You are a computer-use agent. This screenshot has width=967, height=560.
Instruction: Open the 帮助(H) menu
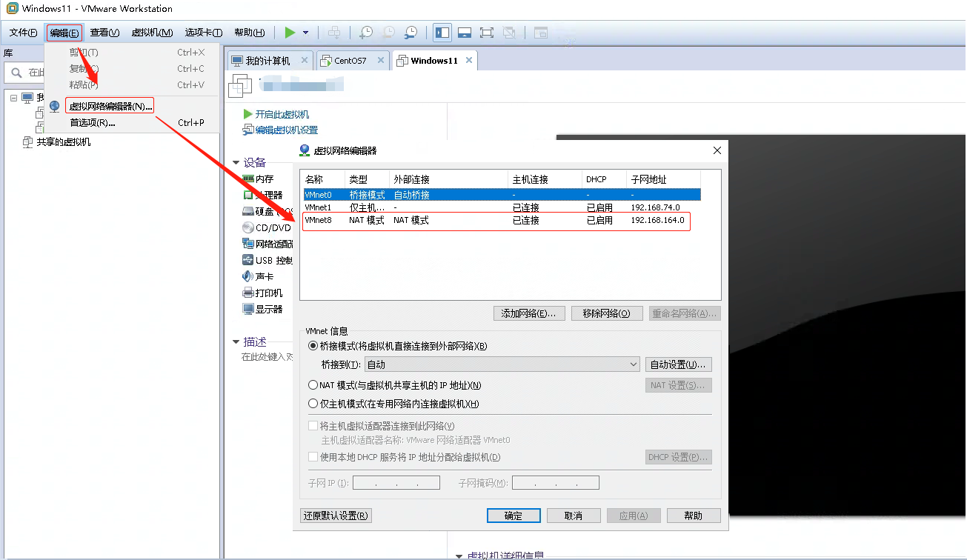[x=249, y=33]
